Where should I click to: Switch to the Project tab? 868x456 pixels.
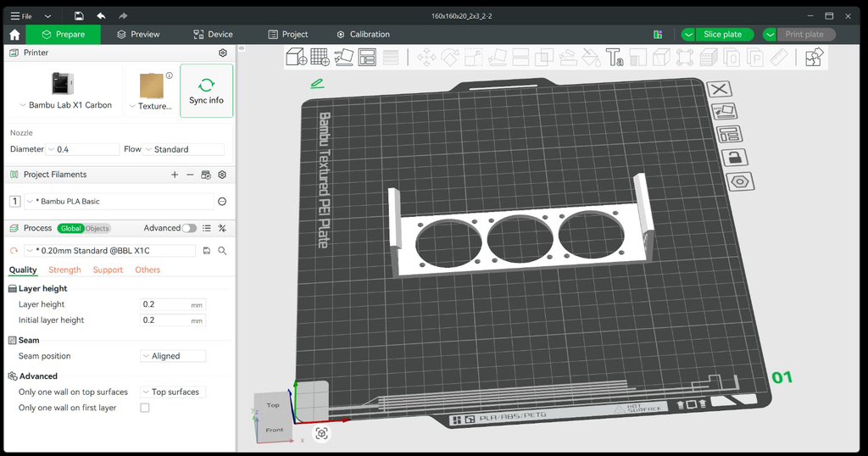click(x=288, y=34)
